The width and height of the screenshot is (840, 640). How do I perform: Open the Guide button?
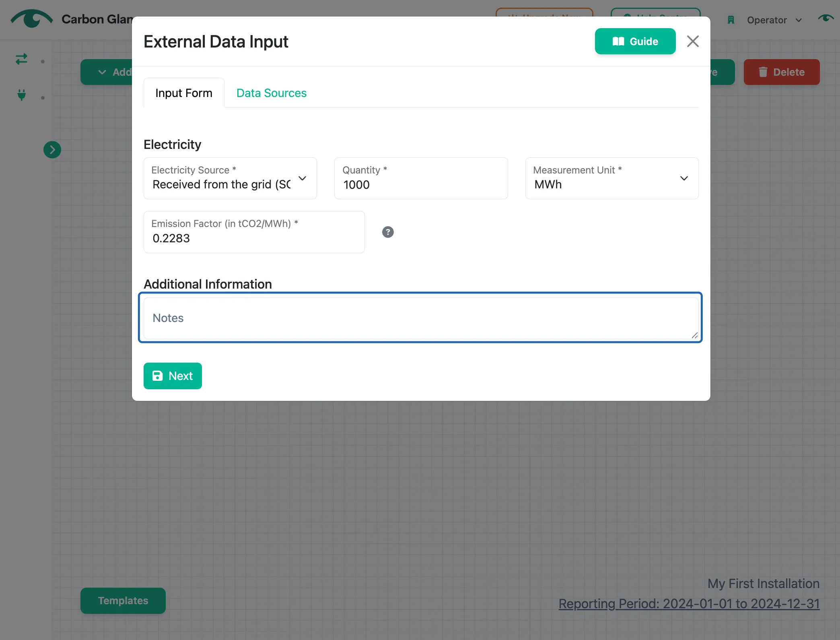pos(635,41)
